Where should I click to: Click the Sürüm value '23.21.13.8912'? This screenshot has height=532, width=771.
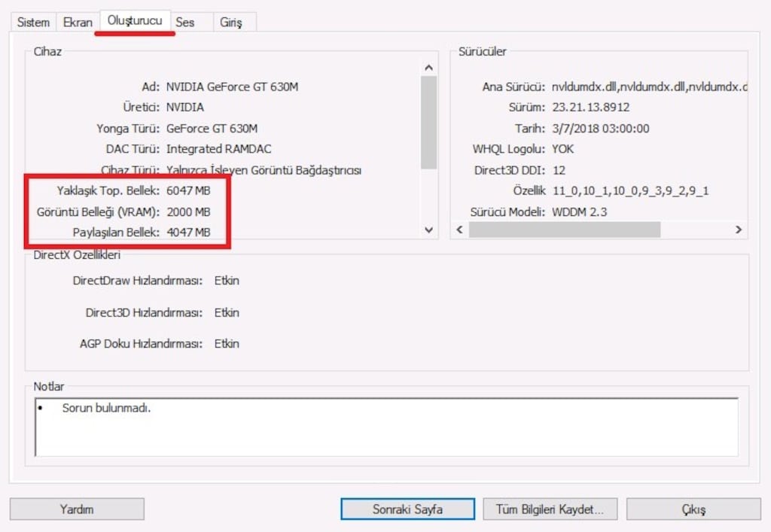[590, 107]
